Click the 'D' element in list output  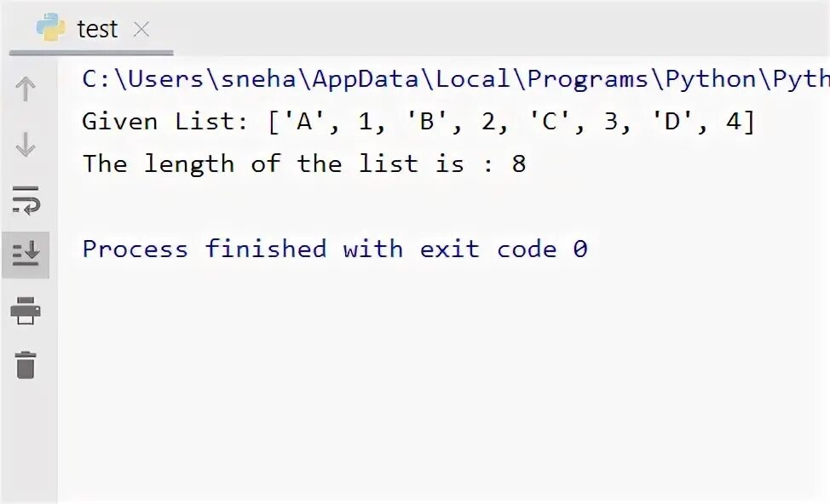[671, 122]
